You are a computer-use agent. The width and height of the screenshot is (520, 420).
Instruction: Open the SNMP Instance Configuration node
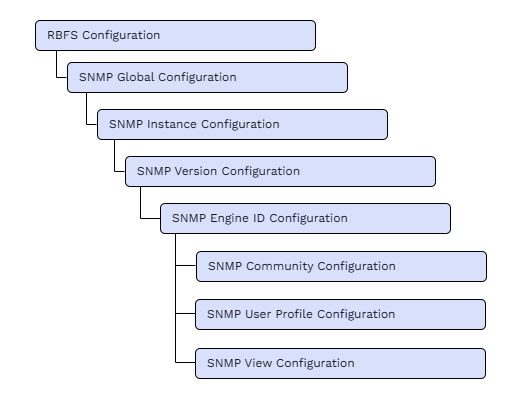[x=242, y=124]
